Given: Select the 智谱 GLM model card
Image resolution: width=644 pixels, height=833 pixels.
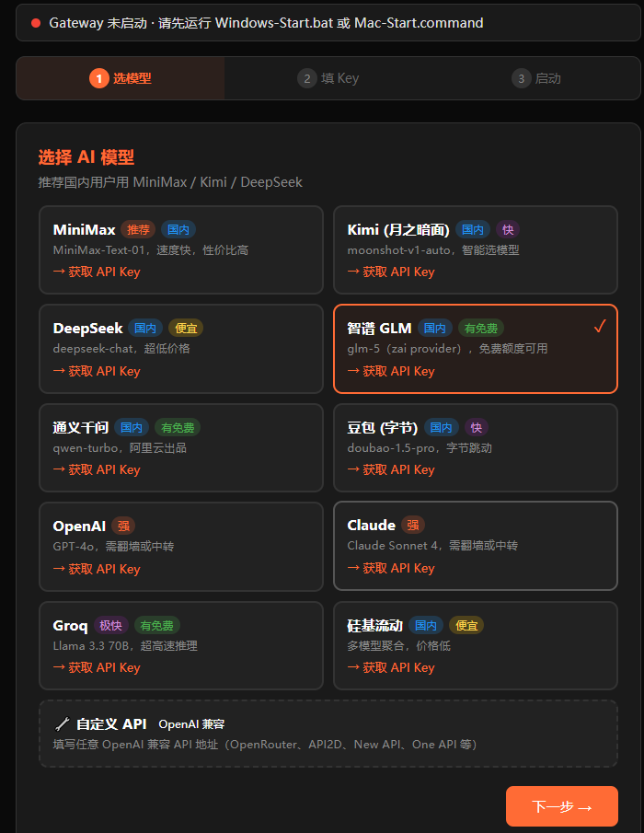Looking at the screenshot, I should 475,349.
